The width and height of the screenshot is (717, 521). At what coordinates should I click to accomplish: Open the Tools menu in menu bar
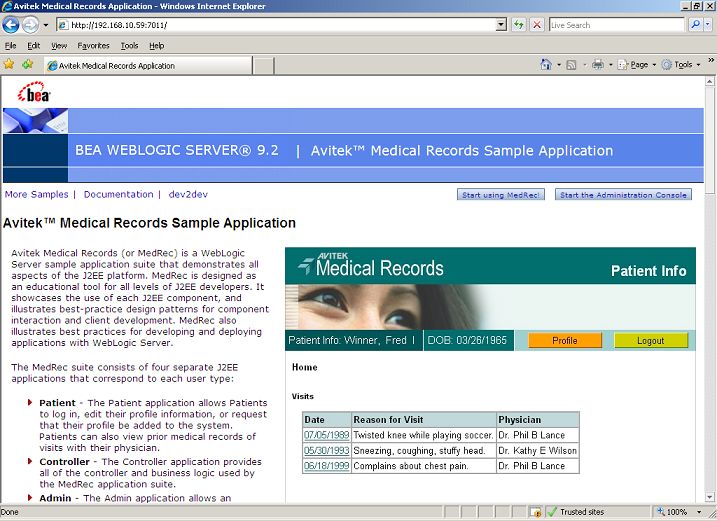pos(129,46)
